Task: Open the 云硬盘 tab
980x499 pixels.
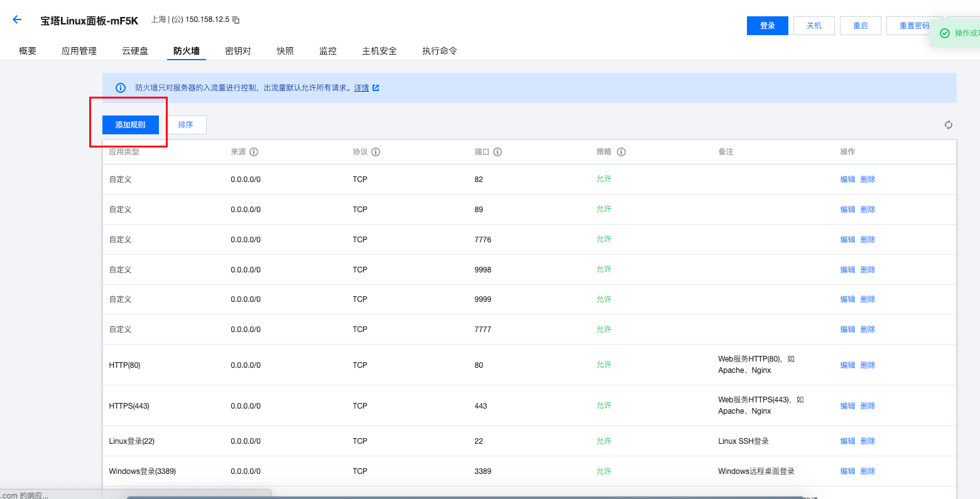Action: click(135, 51)
